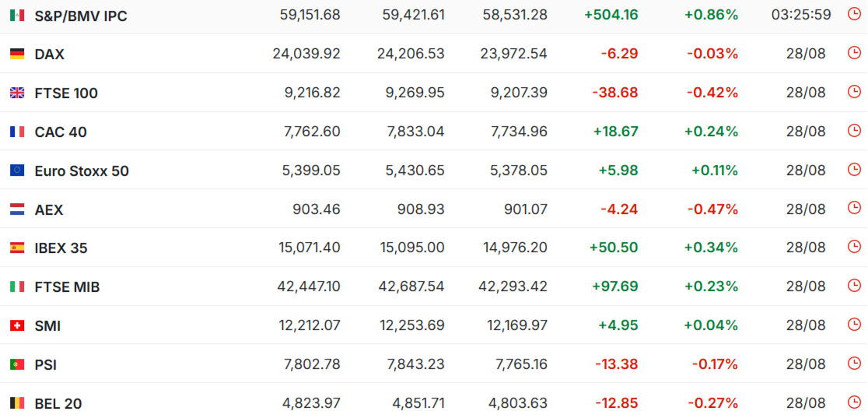The width and height of the screenshot is (868, 418).
Task: Click the Netherlands flag icon beside AEX
Action: [17, 209]
